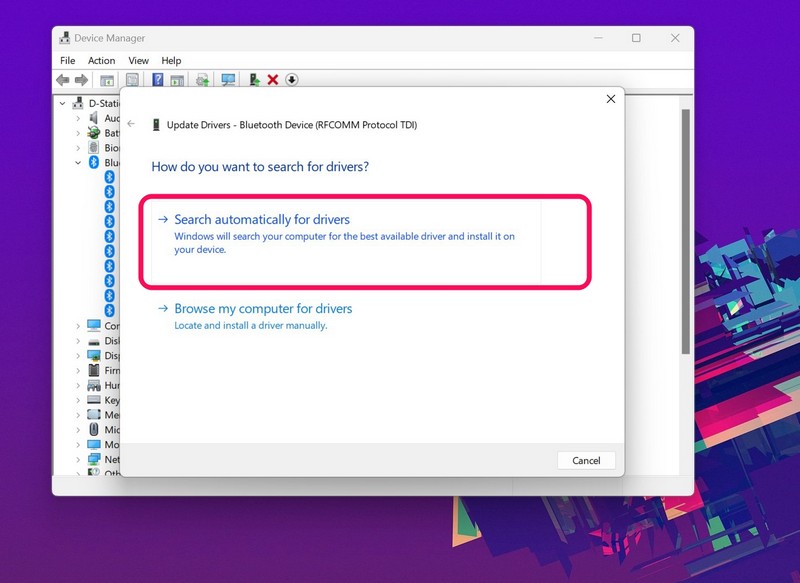Viewport: 800px width, 583px height.
Task: Collapse the D-Station root computer node
Action: (x=63, y=103)
